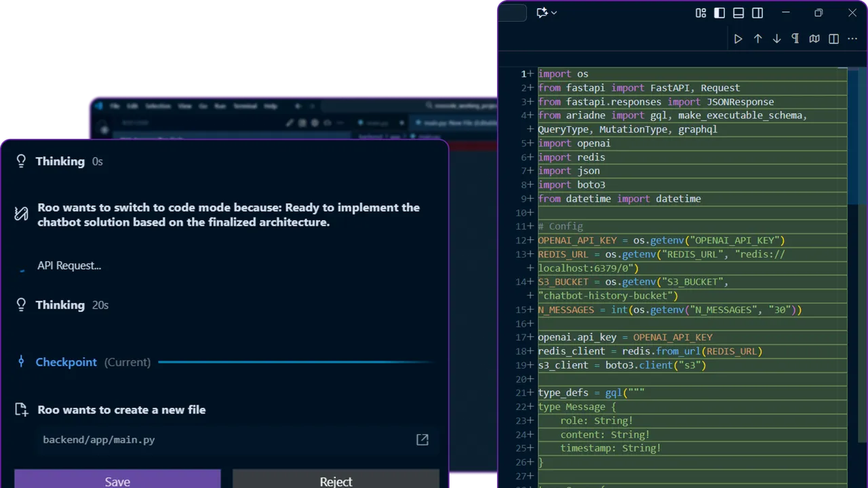Open the Copilot chat icon in title bar
868x488 pixels.
tap(542, 13)
